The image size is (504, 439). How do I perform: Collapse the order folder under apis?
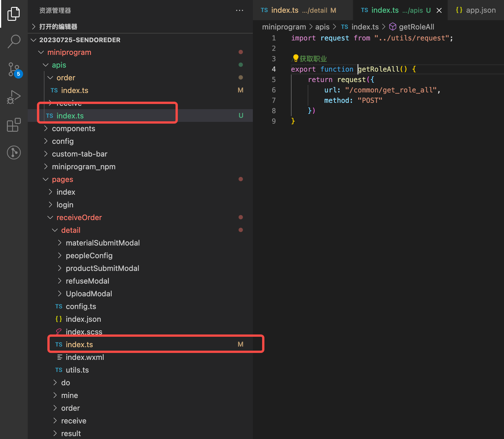click(140, 78)
